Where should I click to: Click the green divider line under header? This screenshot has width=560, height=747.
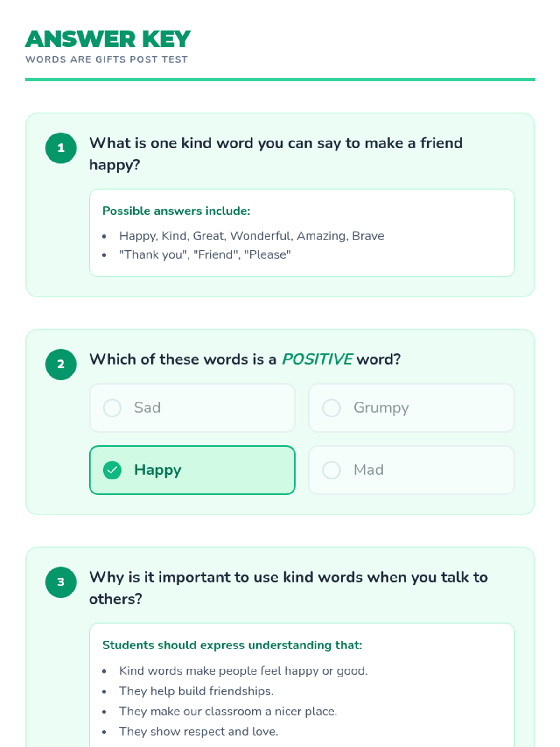(x=280, y=80)
